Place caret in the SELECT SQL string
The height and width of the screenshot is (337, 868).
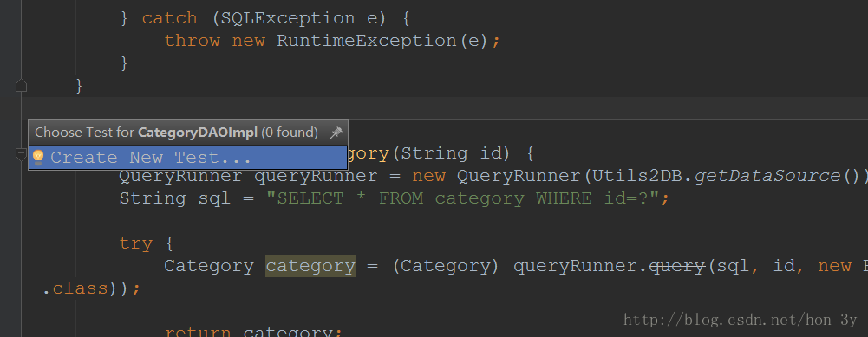(x=462, y=198)
